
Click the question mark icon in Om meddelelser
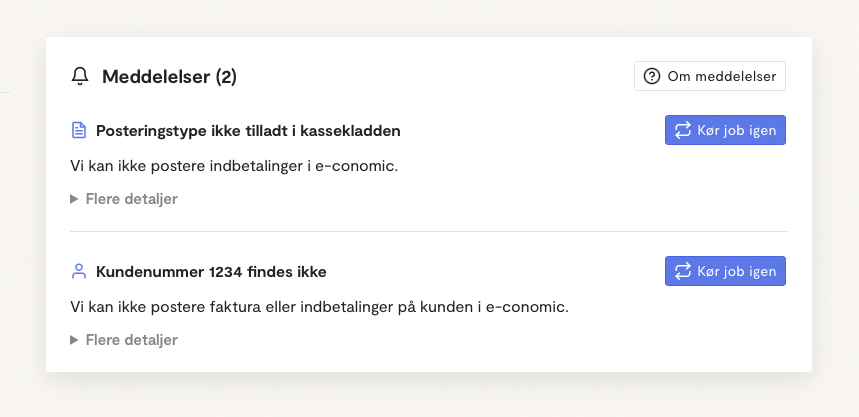652,77
